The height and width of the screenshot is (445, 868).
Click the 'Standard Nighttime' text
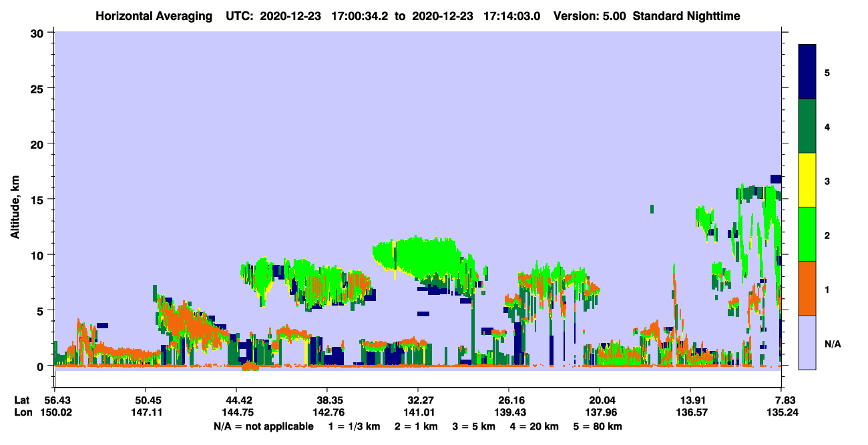pos(686,16)
